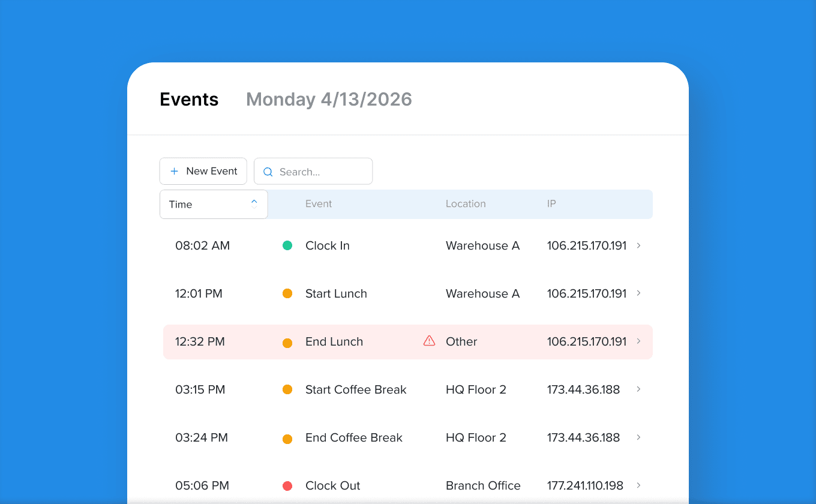The width and height of the screenshot is (816, 504).
Task: Expand details for the Clock In row
Action: click(638, 245)
